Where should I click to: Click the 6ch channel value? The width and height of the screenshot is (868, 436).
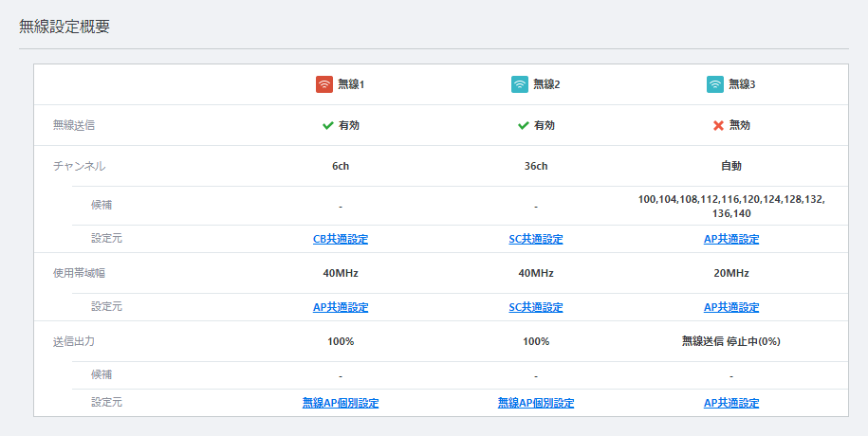(341, 166)
